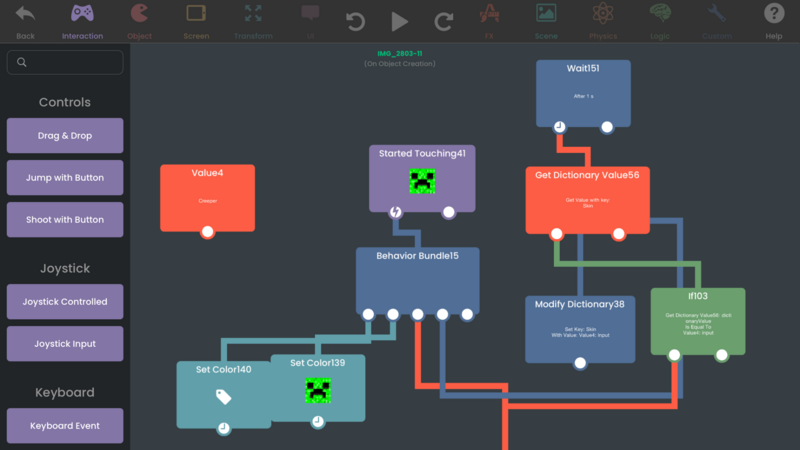This screenshot has width=800, height=450.
Task: Select the Wait151 node
Action: pyautogui.click(x=583, y=93)
